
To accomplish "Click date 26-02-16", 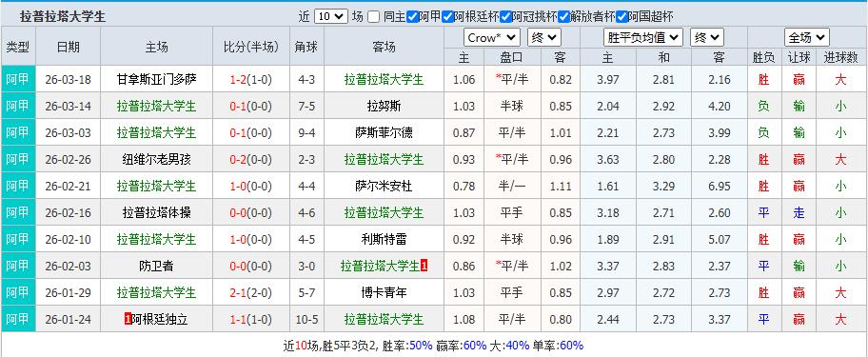I will [68, 212].
